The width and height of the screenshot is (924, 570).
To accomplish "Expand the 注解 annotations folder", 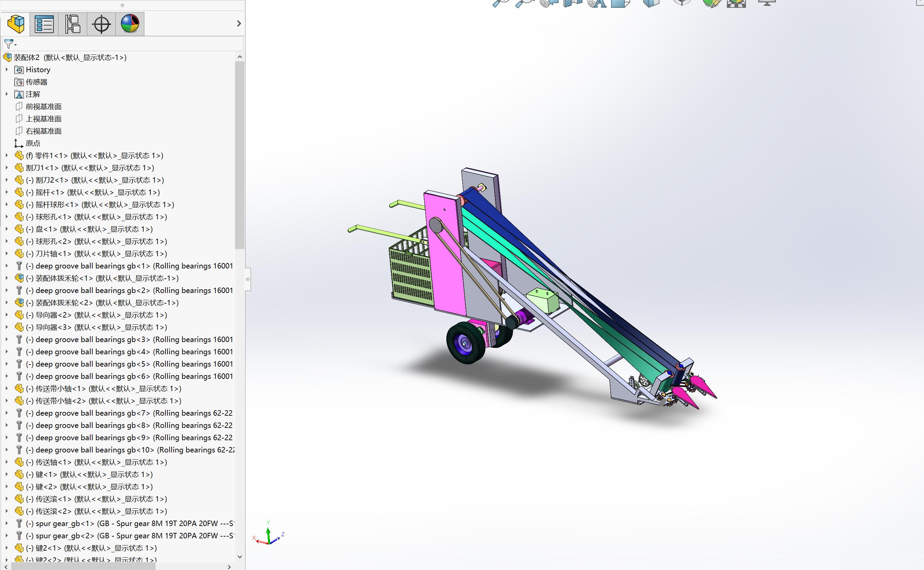I will click(6, 94).
